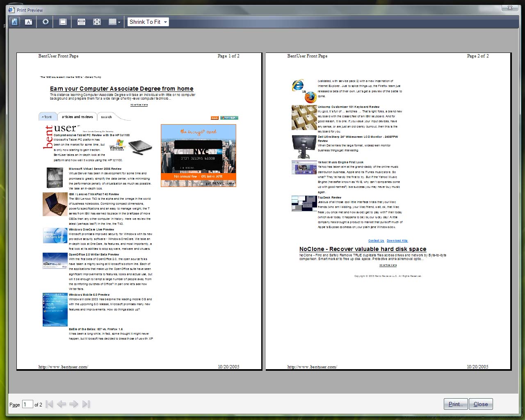Click the 'Download Klip' link
Viewport: 525px width, 420px height.
point(397,241)
